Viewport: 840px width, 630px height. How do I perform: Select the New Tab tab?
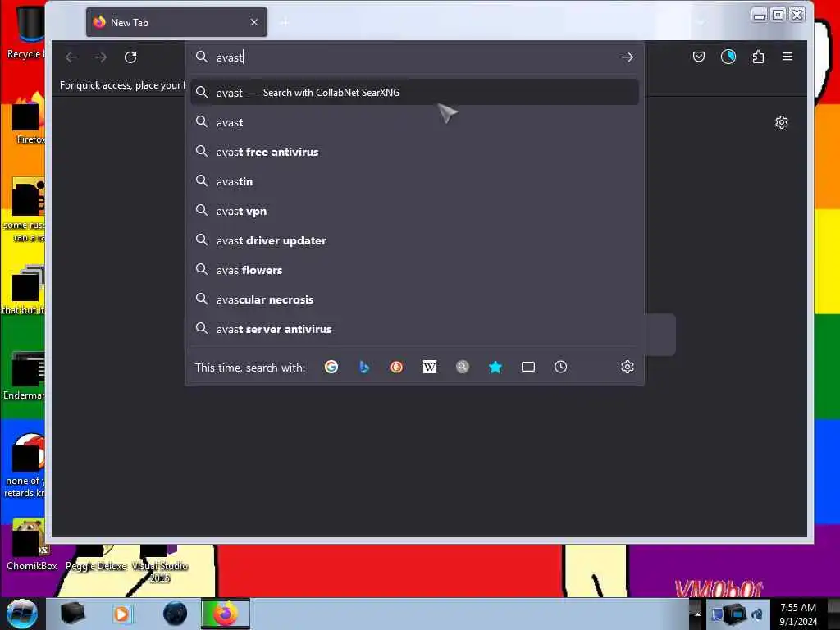pos(176,22)
